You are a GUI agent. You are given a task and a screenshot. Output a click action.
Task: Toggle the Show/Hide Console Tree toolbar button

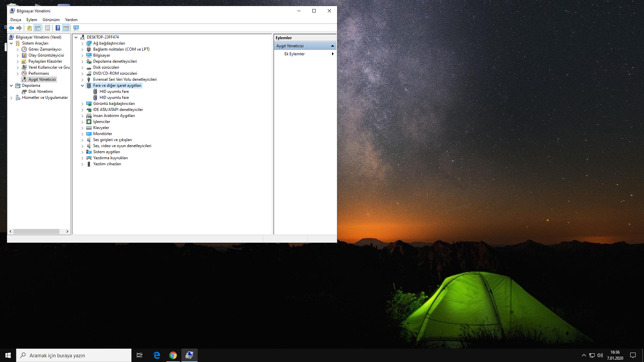(x=38, y=28)
